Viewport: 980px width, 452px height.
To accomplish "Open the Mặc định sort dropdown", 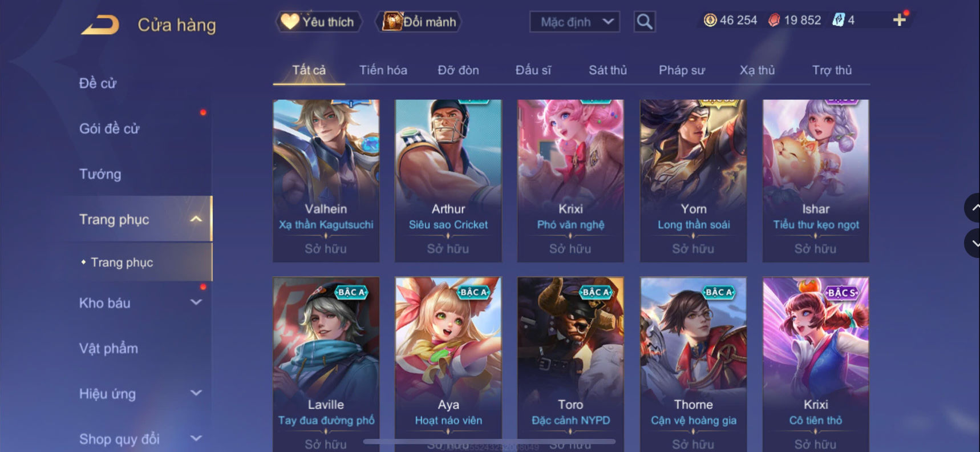I will pyautogui.click(x=574, y=22).
